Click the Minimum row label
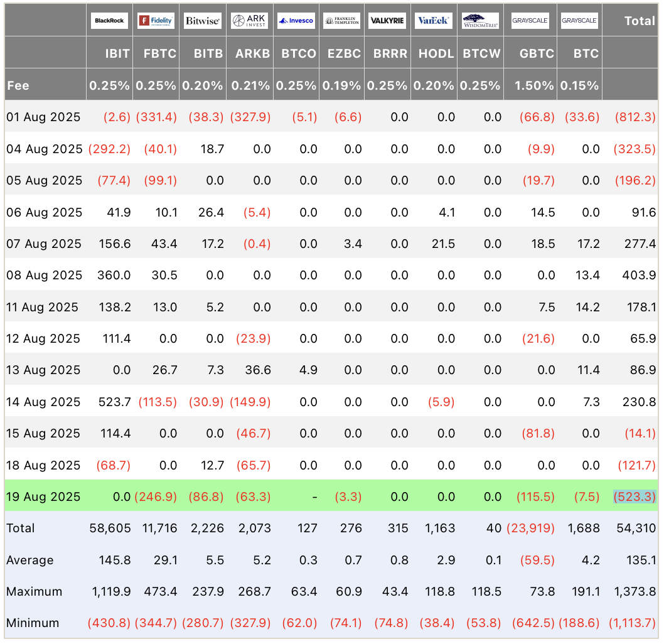This screenshot has height=644, width=664. 33,623
